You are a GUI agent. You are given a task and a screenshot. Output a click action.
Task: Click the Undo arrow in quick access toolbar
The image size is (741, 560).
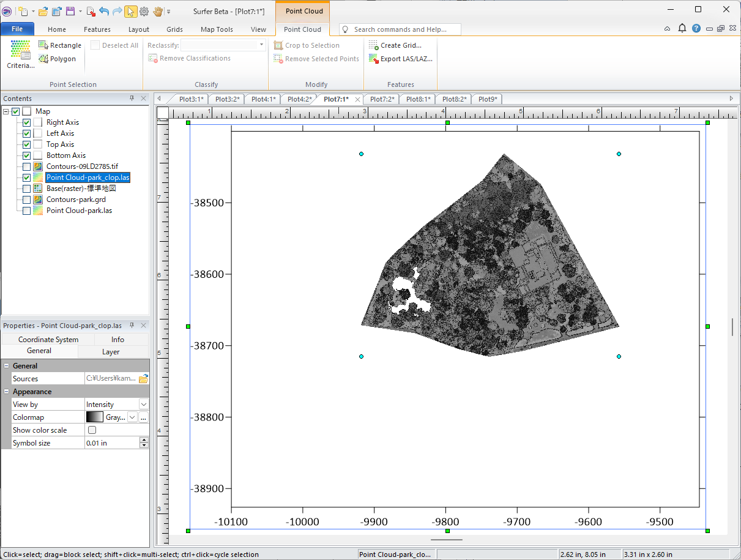[103, 12]
